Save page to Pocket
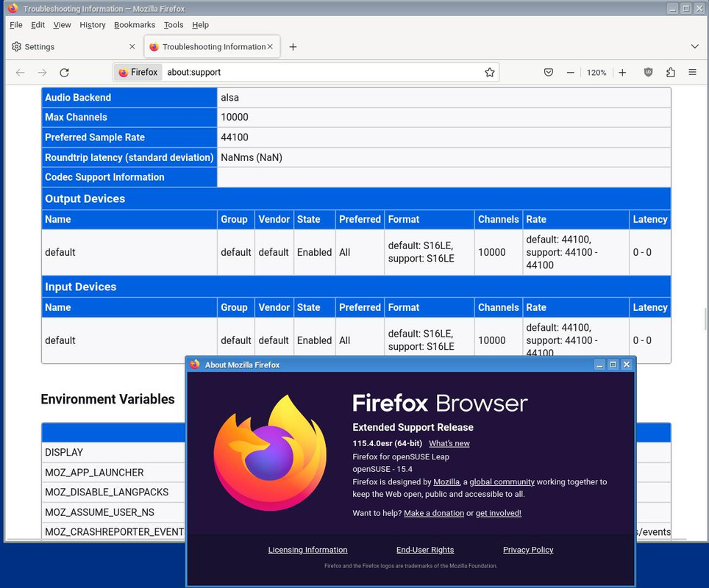Screen dimensions: 709x588 (549, 72)
